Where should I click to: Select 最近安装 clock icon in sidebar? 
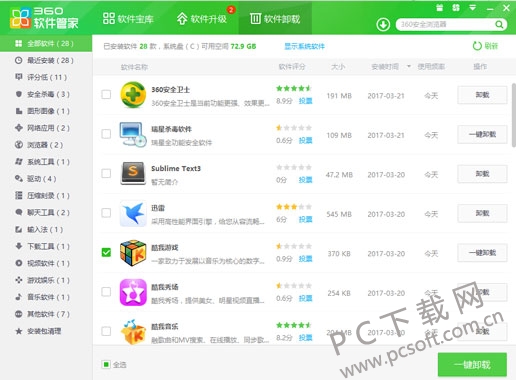[19, 60]
